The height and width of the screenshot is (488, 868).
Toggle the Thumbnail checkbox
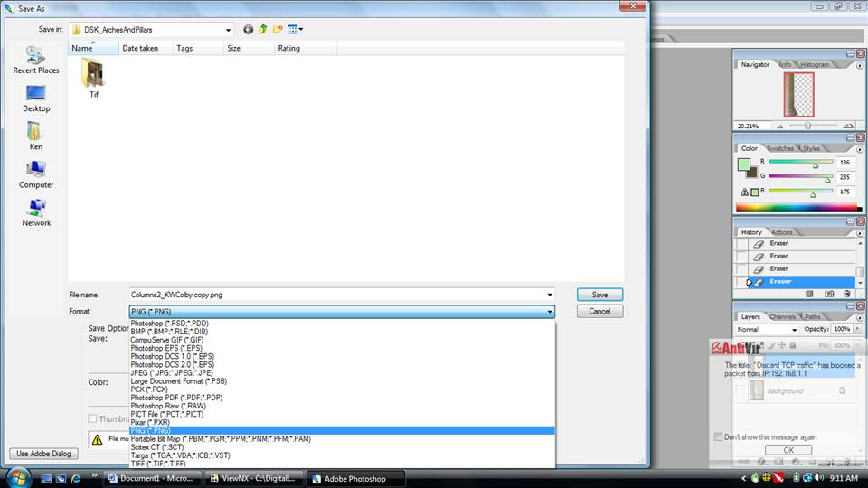[92, 418]
